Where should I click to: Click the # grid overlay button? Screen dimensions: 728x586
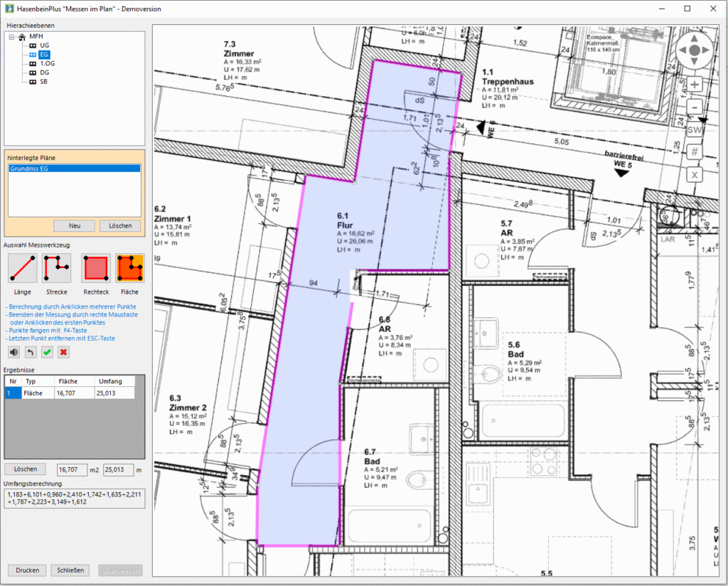pos(695,152)
